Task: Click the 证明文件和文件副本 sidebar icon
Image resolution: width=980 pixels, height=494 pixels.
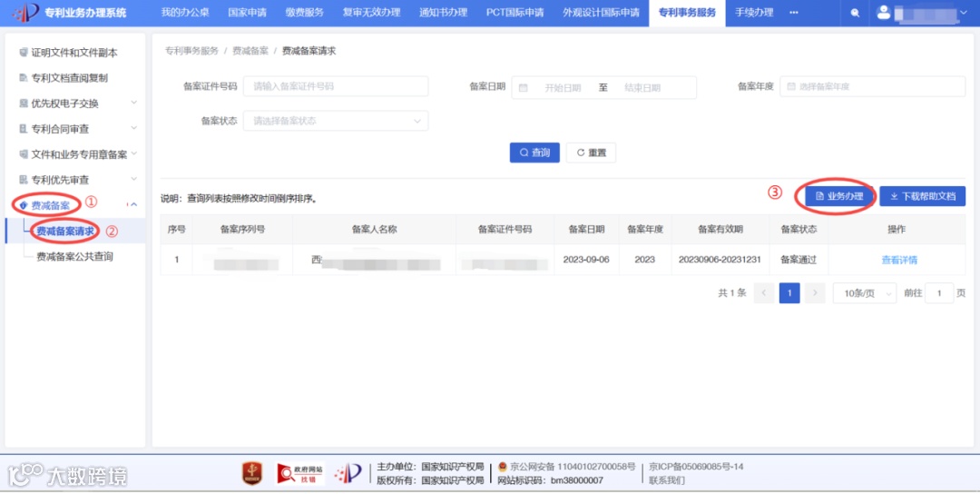Action: pos(24,53)
